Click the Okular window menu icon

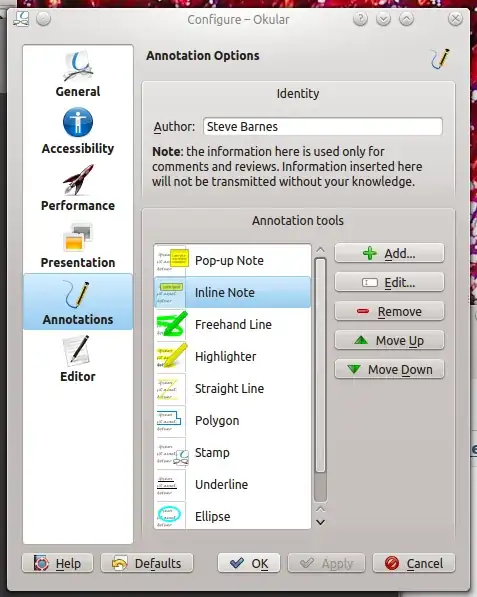click(x=21, y=19)
